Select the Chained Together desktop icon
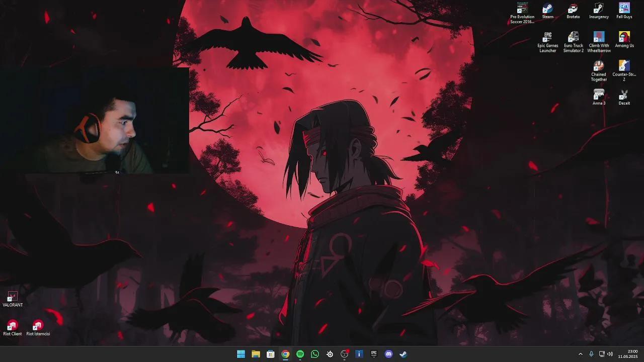The height and width of the screenshot is (362, 644). point(599,71)
